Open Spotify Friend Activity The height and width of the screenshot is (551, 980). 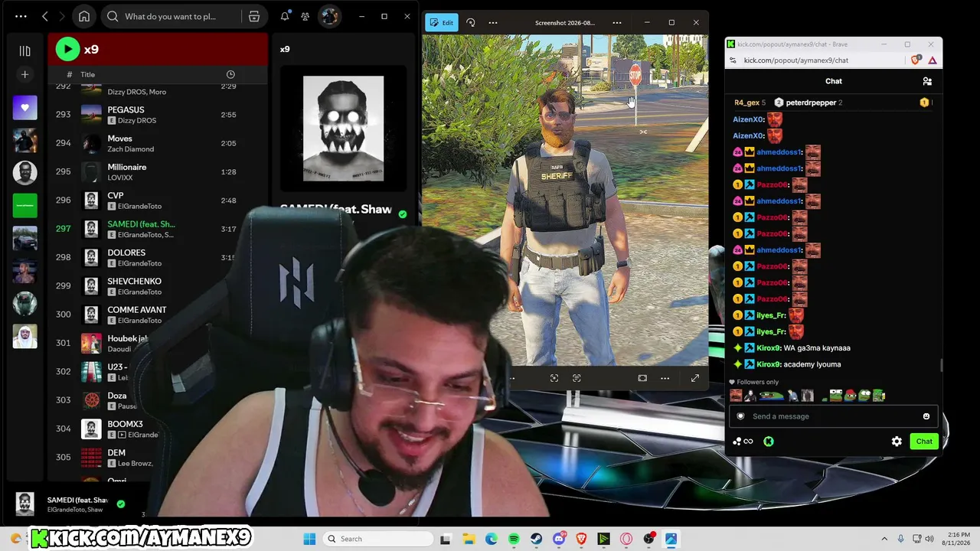point(305,16)
